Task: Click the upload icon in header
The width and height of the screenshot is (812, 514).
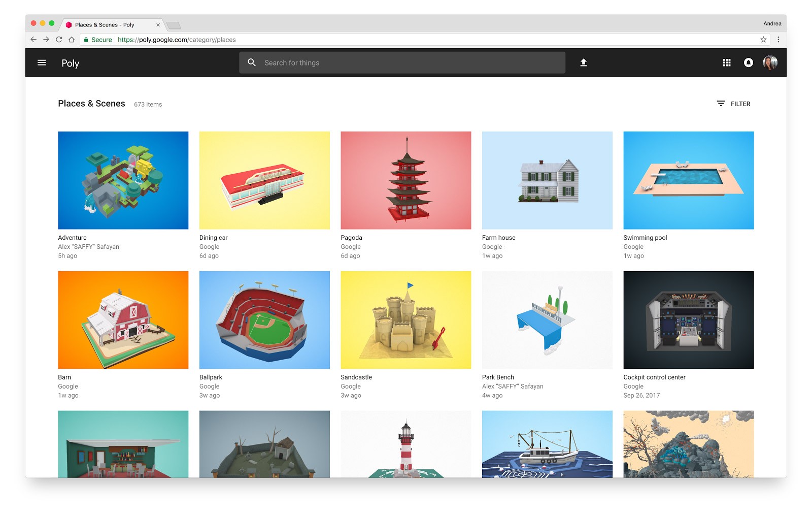Action: [584, 62]
